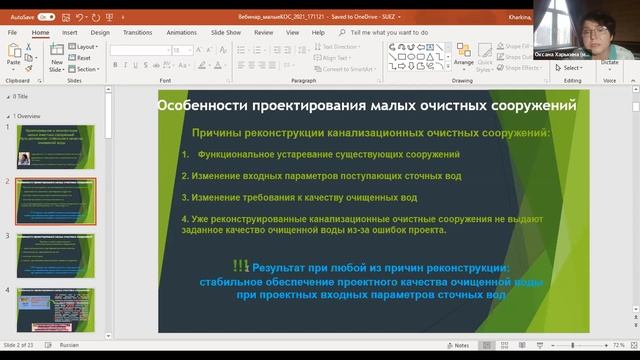Clear all formatting icon
The image size is (640, 360).
(223, 50)
